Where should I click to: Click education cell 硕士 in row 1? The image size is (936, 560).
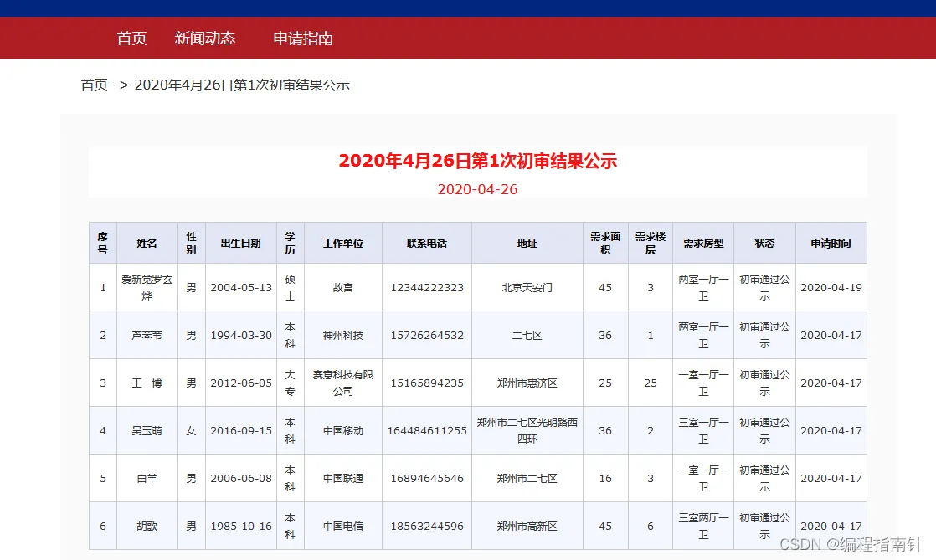[x=291, y=287]
